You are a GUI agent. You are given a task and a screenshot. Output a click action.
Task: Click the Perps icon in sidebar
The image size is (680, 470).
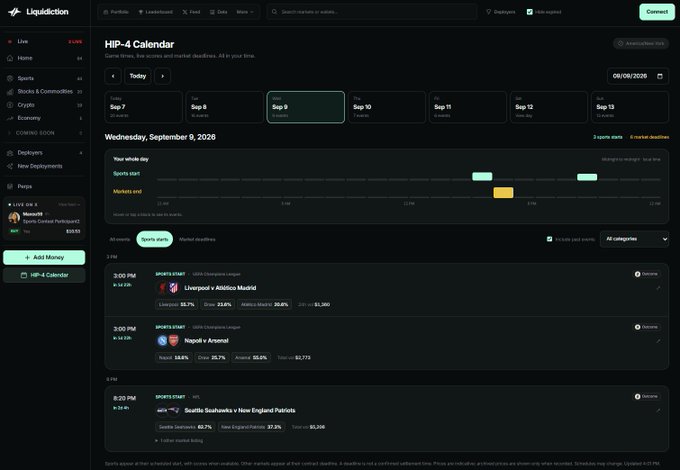pos(10,186)
